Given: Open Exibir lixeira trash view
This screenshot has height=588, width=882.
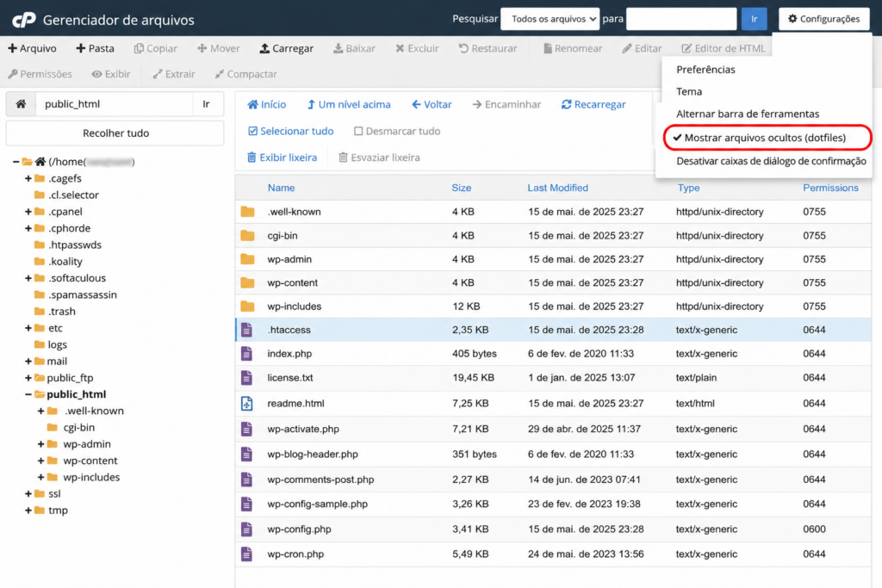Looking at the screenshot, I should (x=282, y=158).
